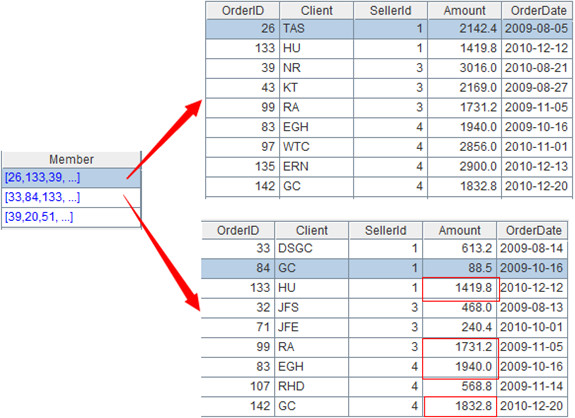Select the bottom table's amount 1940.0 cell
The image size is (575, 418).
pos(459,367)
